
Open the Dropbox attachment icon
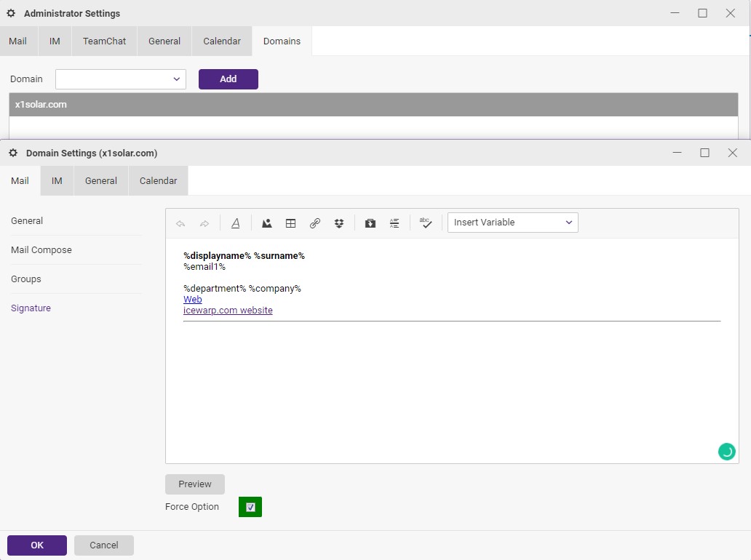point(339,223)
